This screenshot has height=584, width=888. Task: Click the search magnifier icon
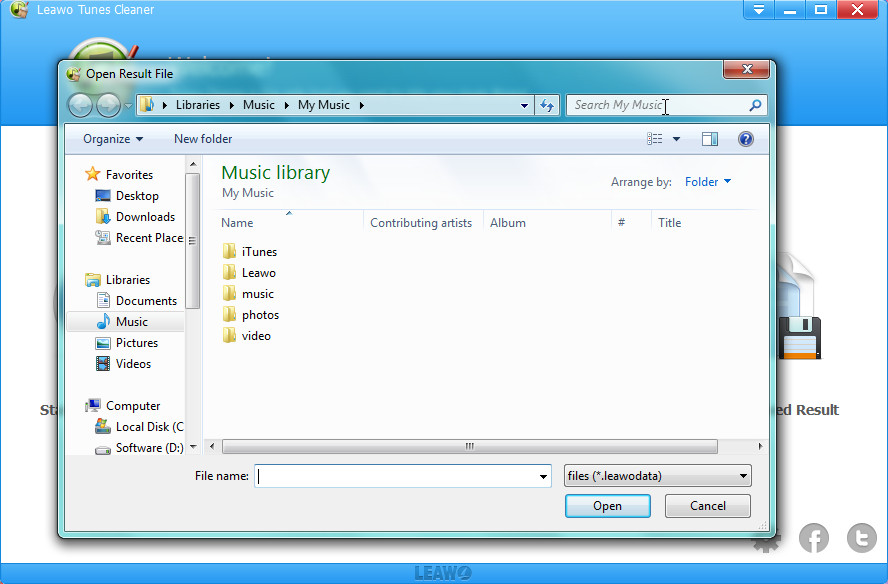756,105
